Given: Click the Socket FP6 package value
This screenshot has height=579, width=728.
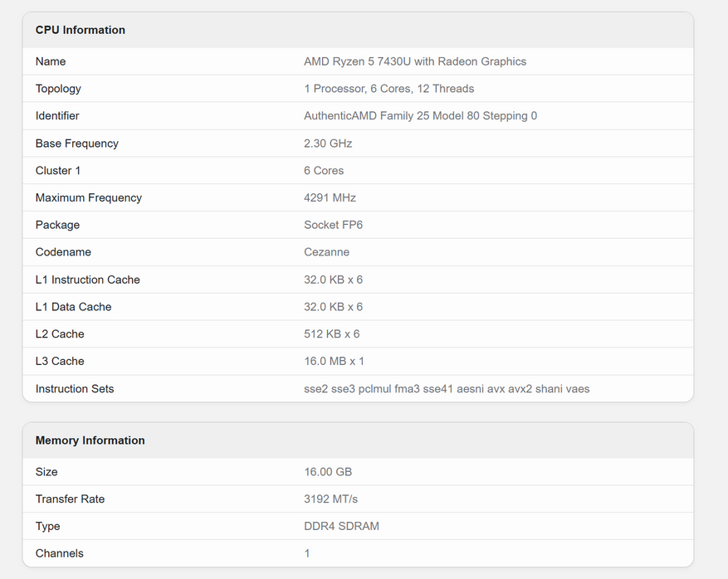Looking at the screenshot, I should (x=333, y=225).
